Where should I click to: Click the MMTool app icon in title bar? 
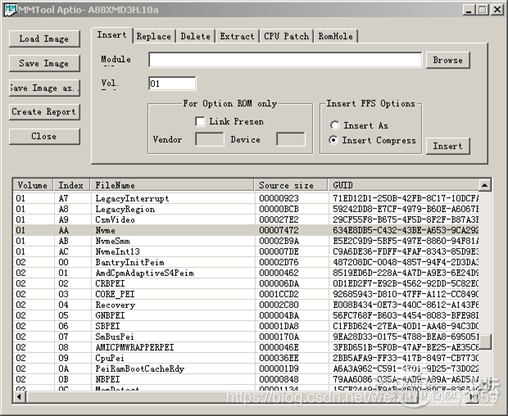pyautogui.click(x=10, y=10)
